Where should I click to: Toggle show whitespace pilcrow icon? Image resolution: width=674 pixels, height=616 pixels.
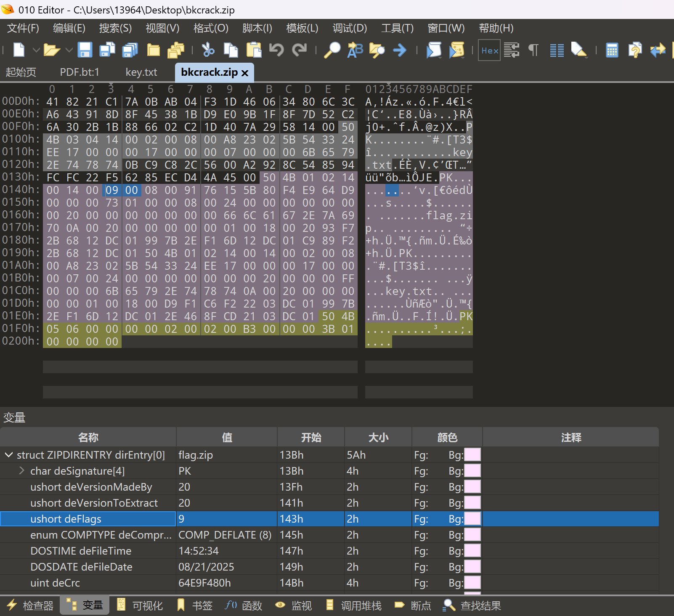pos(533,50)
